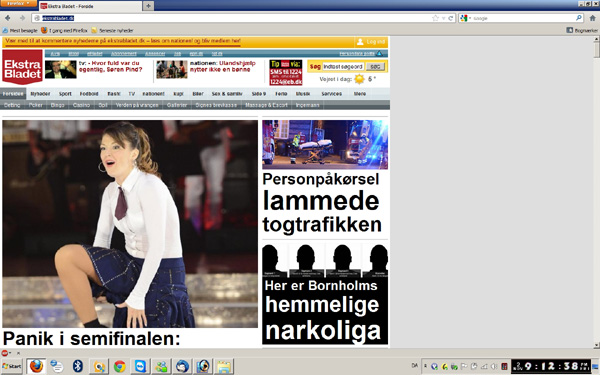Go to the Firefox home page icon
Viewport: 600px width, 375px height.
[x=592, y=18]
